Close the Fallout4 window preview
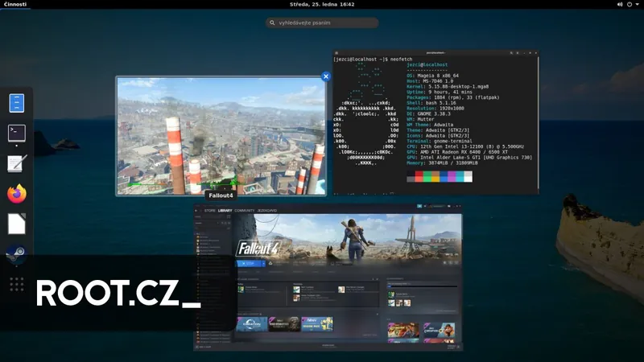This screenshot has height=362, width=644. pyautogui.click(x=326, y=76)
